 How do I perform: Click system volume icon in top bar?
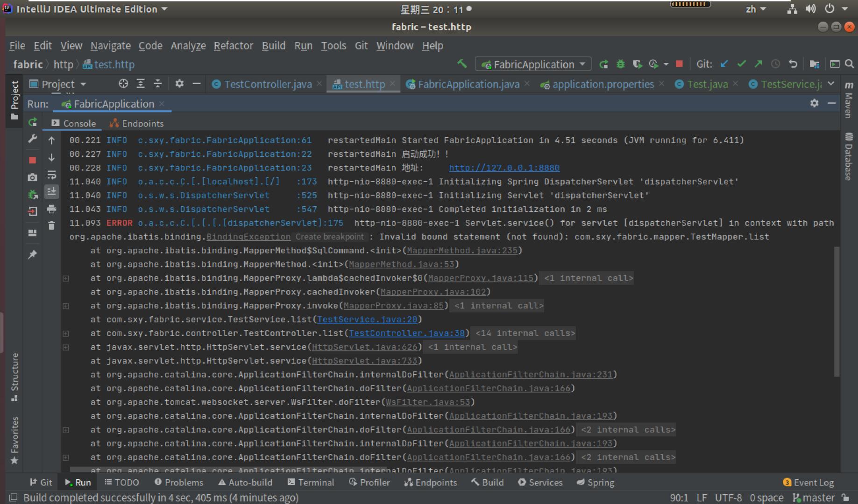point(810,9)
